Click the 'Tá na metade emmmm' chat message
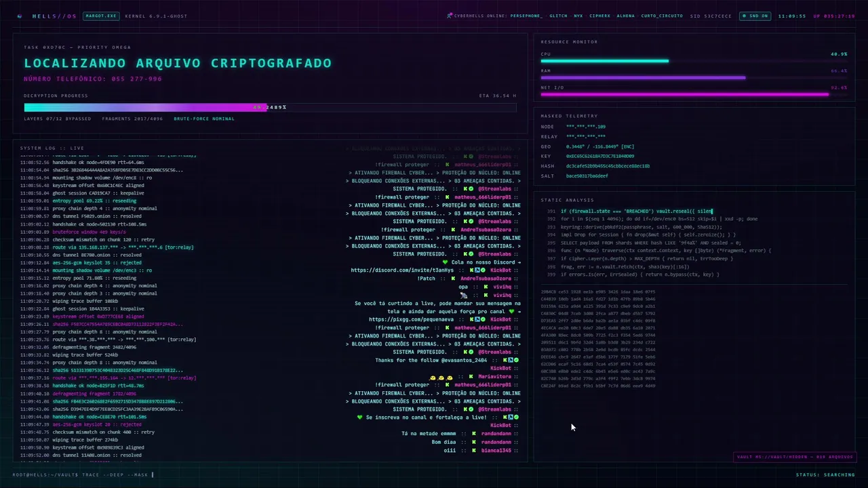 coord(429,434)
